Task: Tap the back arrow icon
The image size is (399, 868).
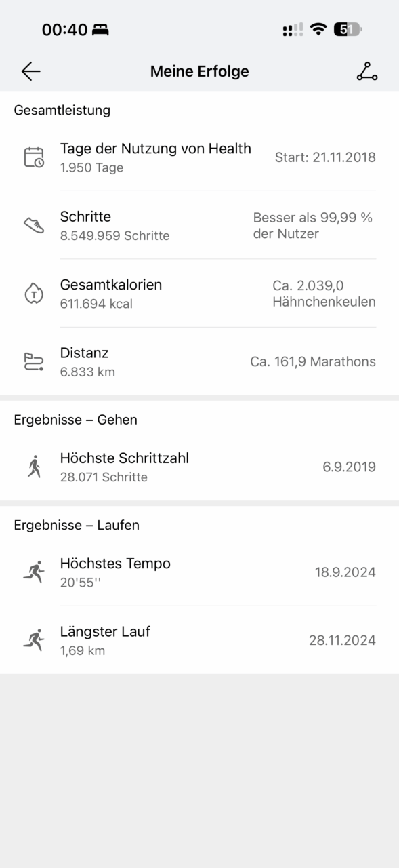Action: point(30,71)
